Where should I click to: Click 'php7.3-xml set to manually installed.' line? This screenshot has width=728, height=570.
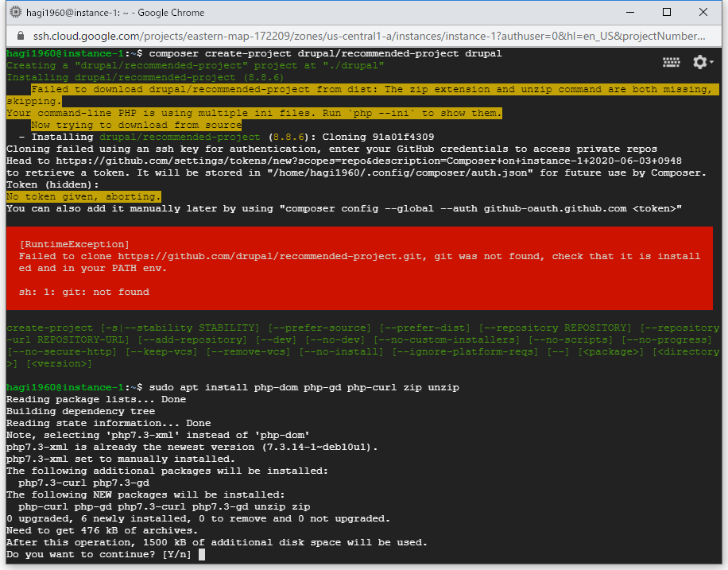click(121, 459)
